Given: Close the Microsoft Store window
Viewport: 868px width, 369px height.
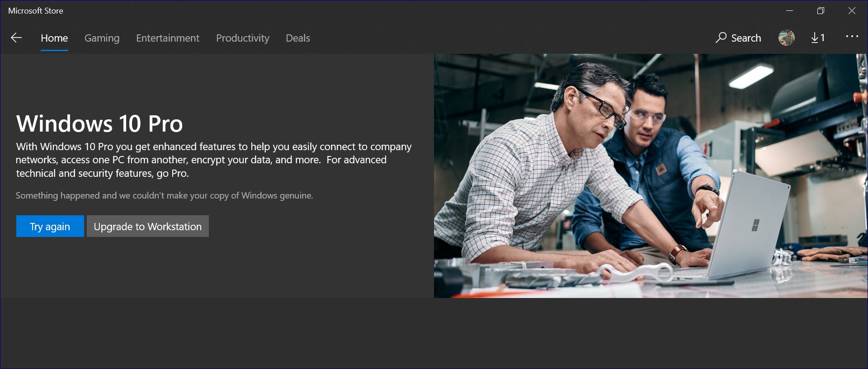Looking at the screenshot, I should coord(852,10).
